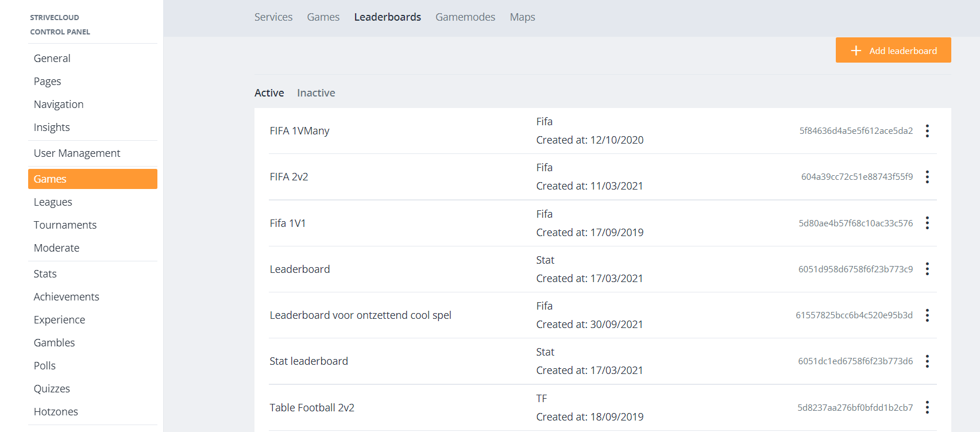Select the Active leaderboards tab
This screenshot has width=980, height=432.
pyautogui.click(x=269, y=93)
